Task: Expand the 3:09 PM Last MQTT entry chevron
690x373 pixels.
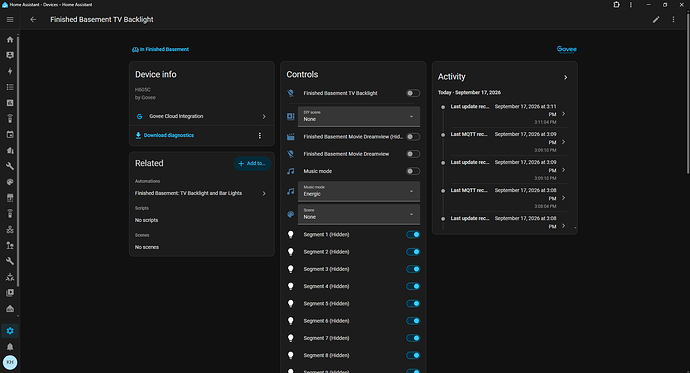Action: (x=563, y=142)
